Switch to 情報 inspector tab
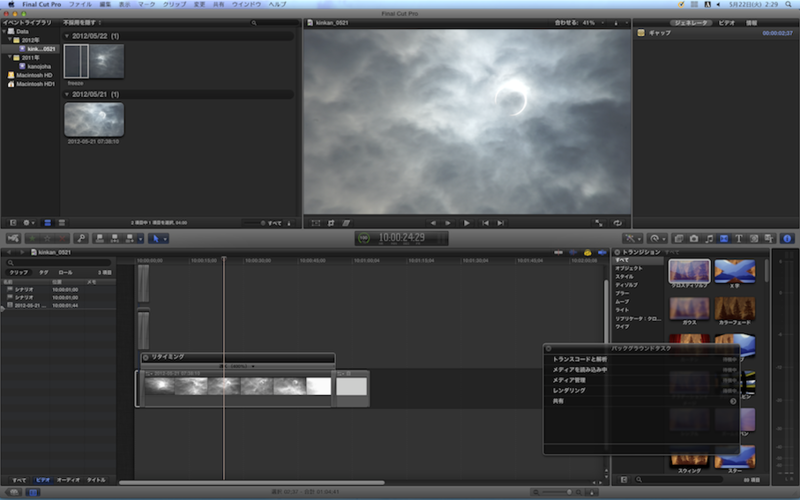800x500 pixels. point(752,23)
